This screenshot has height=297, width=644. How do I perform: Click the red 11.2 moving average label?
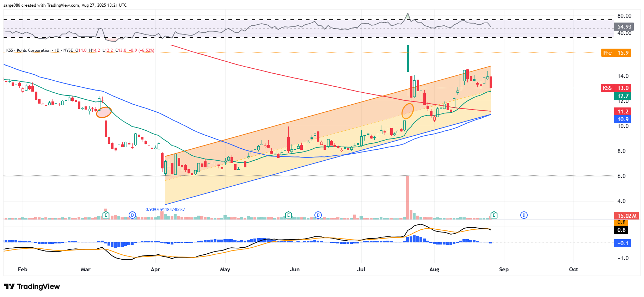(x=622, y=112)
